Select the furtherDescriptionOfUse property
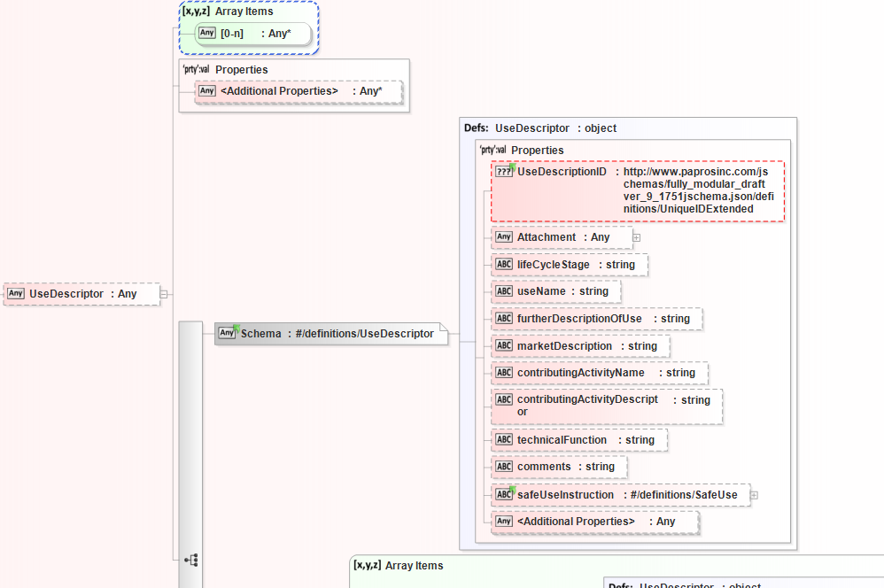The height and width of the screenshot is (588, 884). pos(595,319)
